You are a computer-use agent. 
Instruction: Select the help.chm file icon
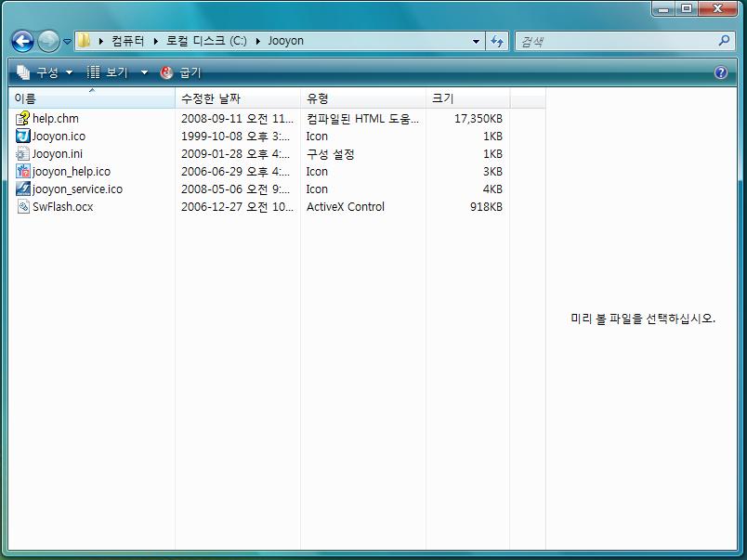pyautogui.click(x=22, y=119)
